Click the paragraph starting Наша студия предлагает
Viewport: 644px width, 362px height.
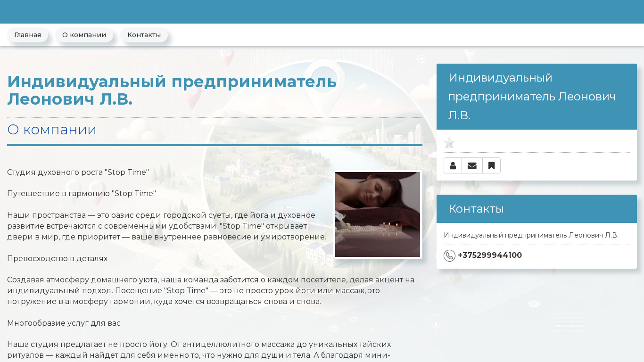(x=199, y=350)
